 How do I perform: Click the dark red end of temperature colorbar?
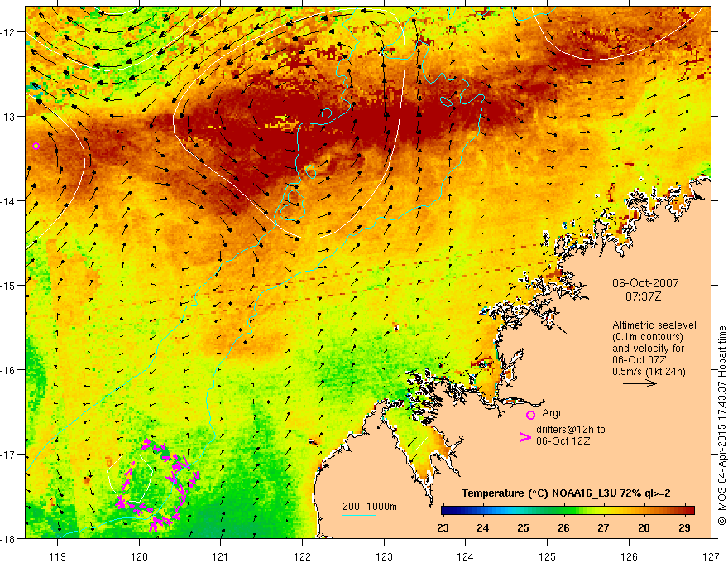click(688, 511)
